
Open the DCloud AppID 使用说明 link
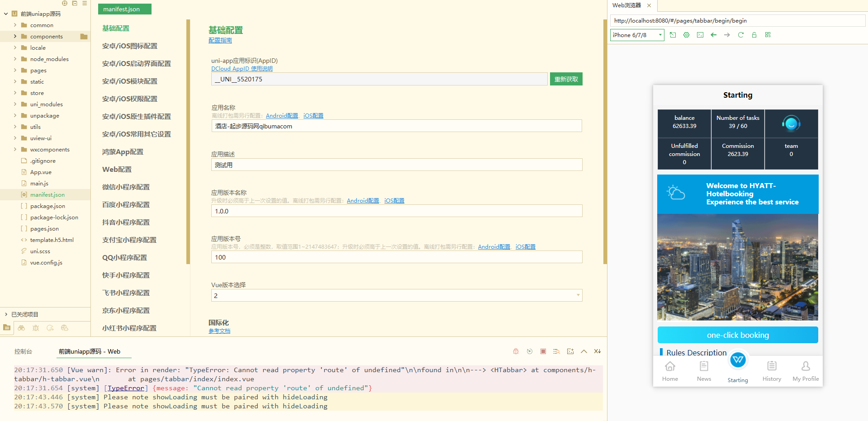pyautogui.click(x=242, y=69)
